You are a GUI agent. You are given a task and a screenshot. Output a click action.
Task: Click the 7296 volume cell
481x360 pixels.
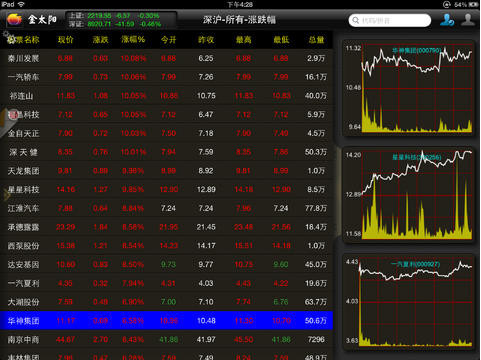click(316, 340)
